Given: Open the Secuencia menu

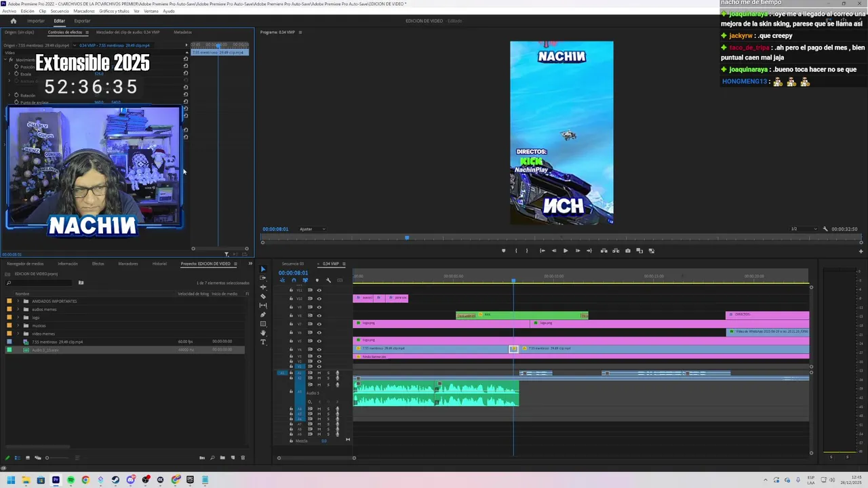Looking at the screenshot, I should 60,11.
